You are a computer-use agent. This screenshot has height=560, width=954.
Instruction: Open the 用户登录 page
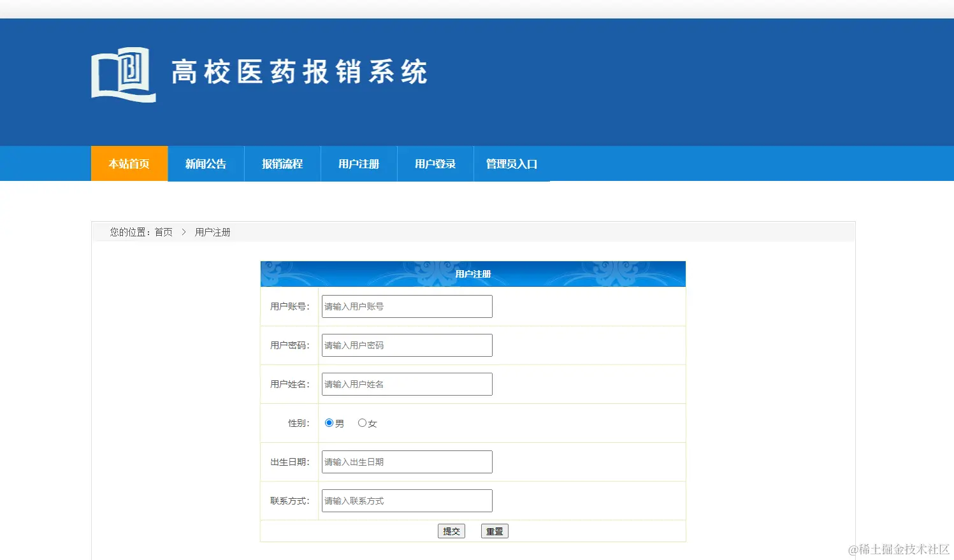click(x=435, y=164)
